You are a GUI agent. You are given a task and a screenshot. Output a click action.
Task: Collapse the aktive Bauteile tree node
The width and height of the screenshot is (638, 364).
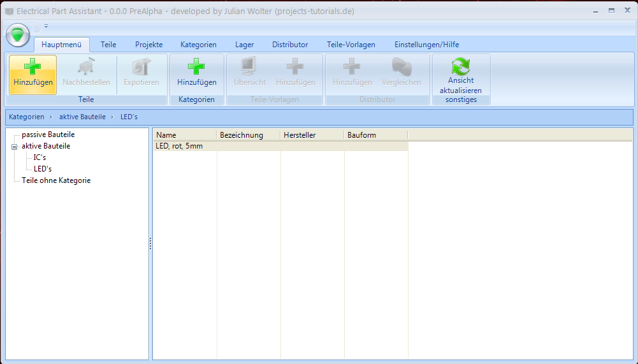coord(14,147)
